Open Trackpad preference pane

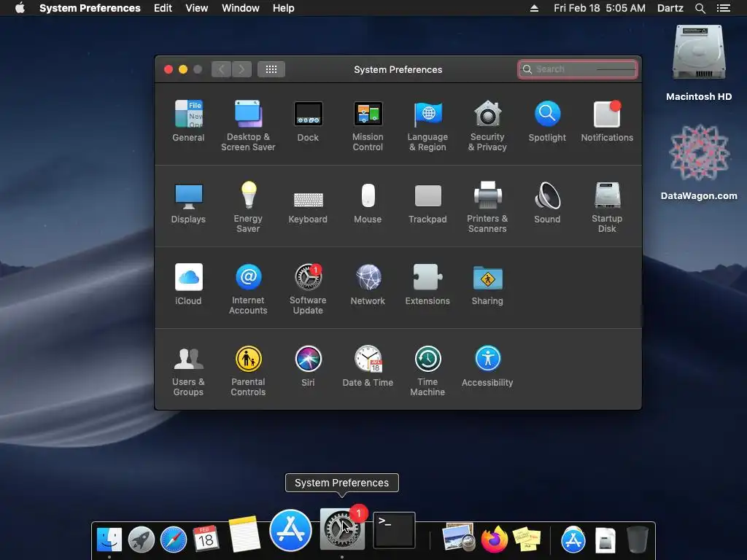[x=427, y=203]
